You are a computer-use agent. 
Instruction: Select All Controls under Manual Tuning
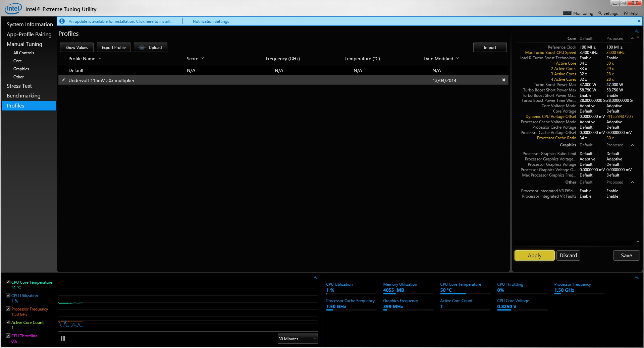[23, 53]
